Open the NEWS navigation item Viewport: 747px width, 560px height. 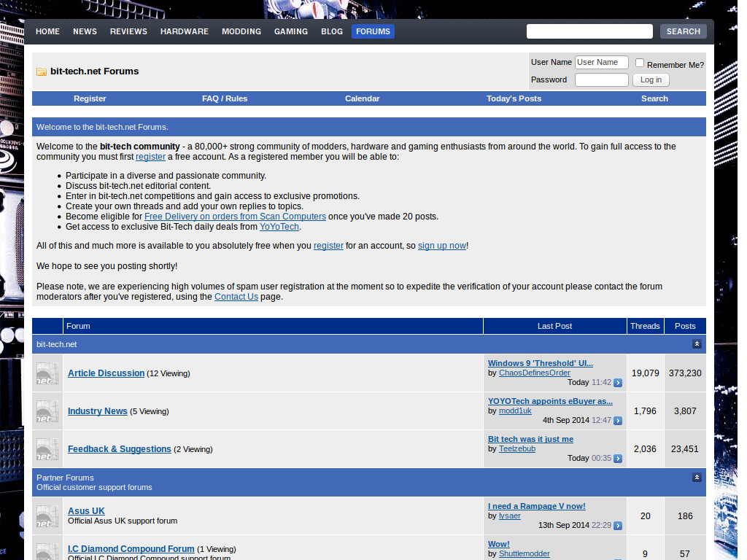85,31
